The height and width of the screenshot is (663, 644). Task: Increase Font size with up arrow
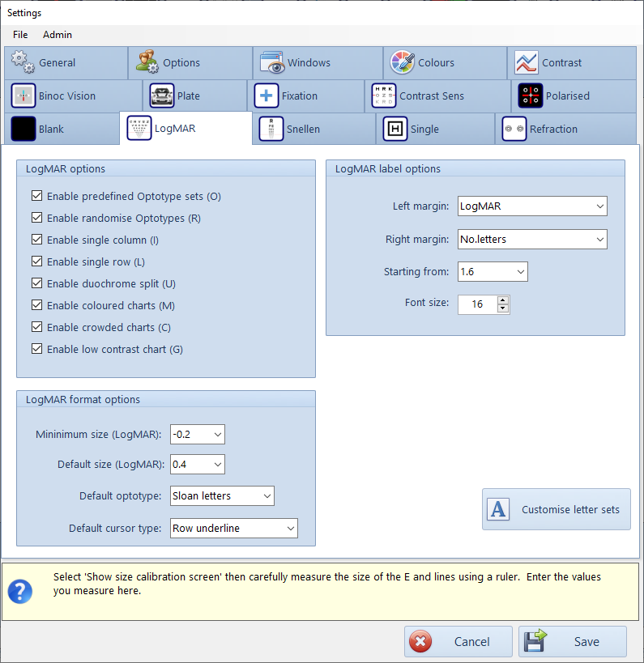coord(503,300)
